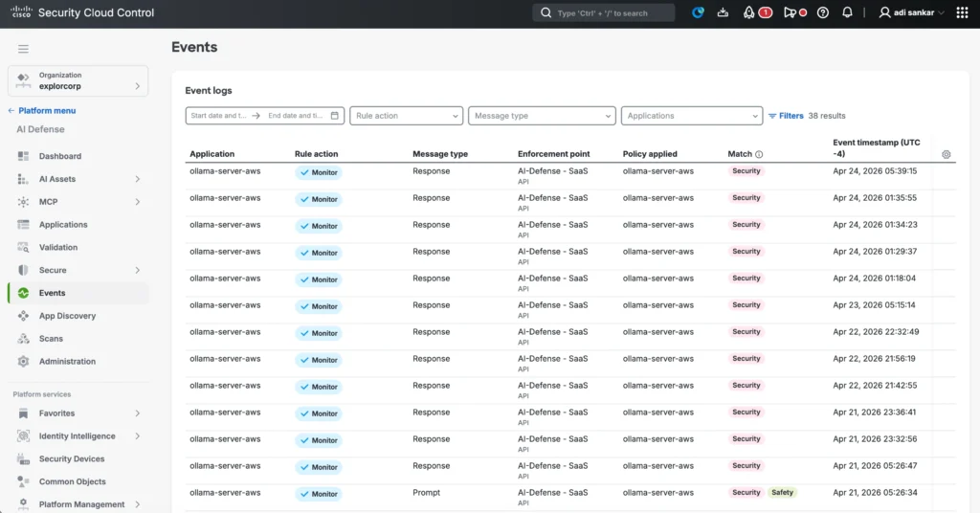Open the Validation menu item
This screenshot has width=980, height=513.
pos(78,248)
